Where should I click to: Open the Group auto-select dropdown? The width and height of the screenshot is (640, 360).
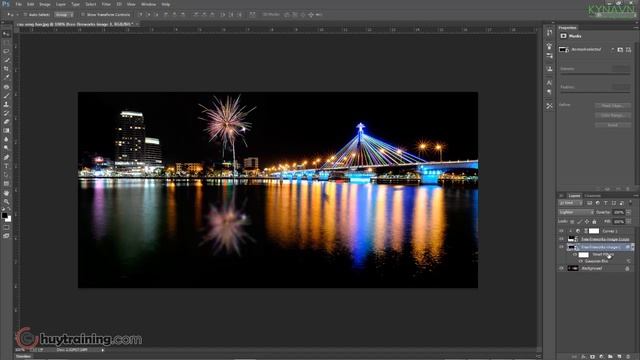[x=64, y=15]
